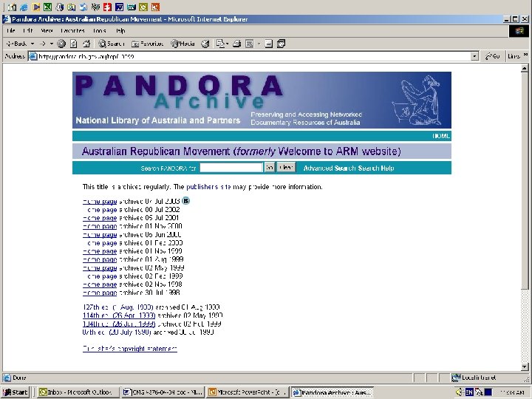Open the Edit menu
The width and height of the screenshot is (532, 399).
(x=27, y=31)
